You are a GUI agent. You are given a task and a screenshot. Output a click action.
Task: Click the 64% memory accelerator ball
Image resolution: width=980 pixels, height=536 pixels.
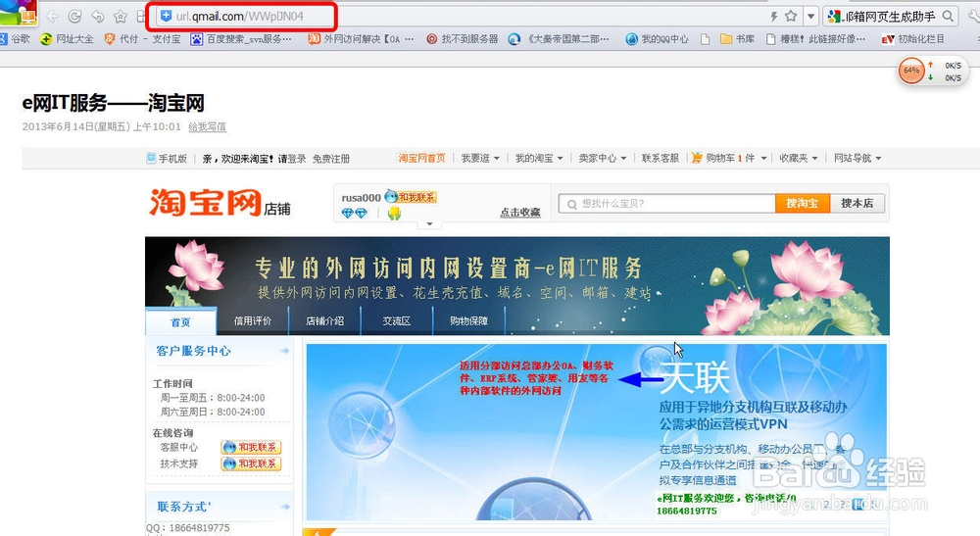(911, 71)
